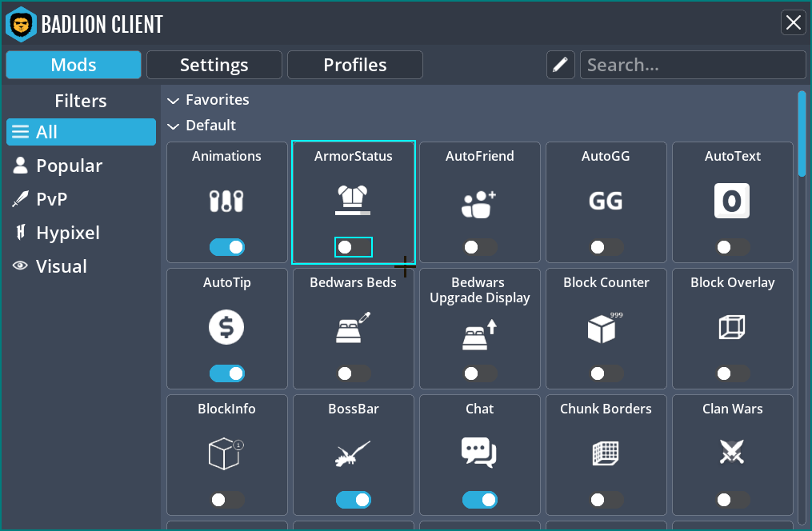Click the 'Block Counter' title text
Screen dimensions: 812x531
point(606,282)
